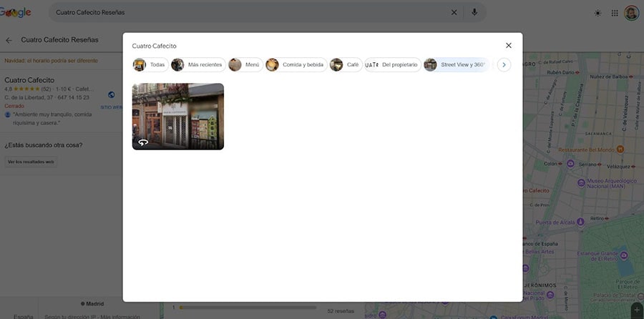Open the storefront Street View thumbnail
The image size is (644, 319).
point(178,116)
